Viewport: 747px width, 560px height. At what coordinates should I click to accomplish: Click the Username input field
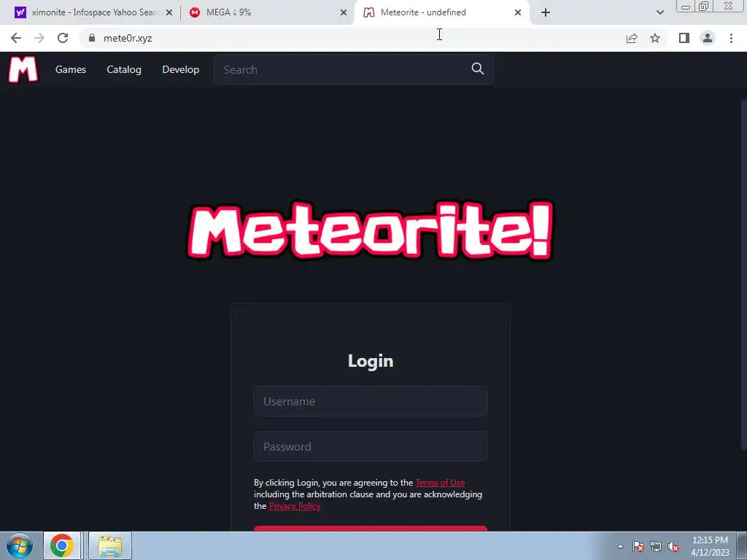pos(371,401)
